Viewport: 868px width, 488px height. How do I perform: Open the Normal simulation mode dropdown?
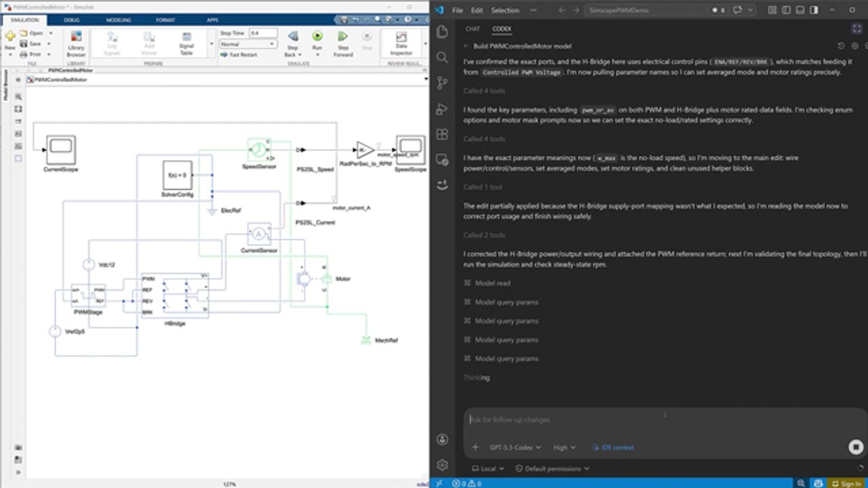click(248, 44)
